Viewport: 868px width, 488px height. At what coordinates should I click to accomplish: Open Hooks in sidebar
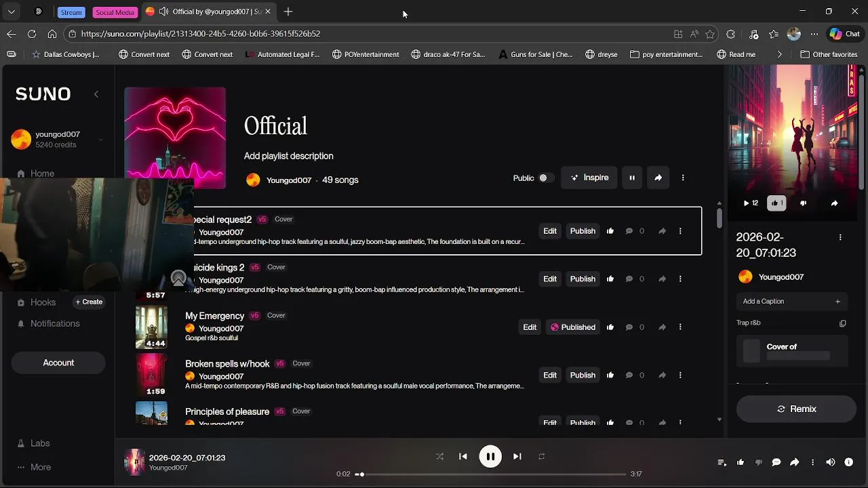pyautogui.click(x=43, y=302)
